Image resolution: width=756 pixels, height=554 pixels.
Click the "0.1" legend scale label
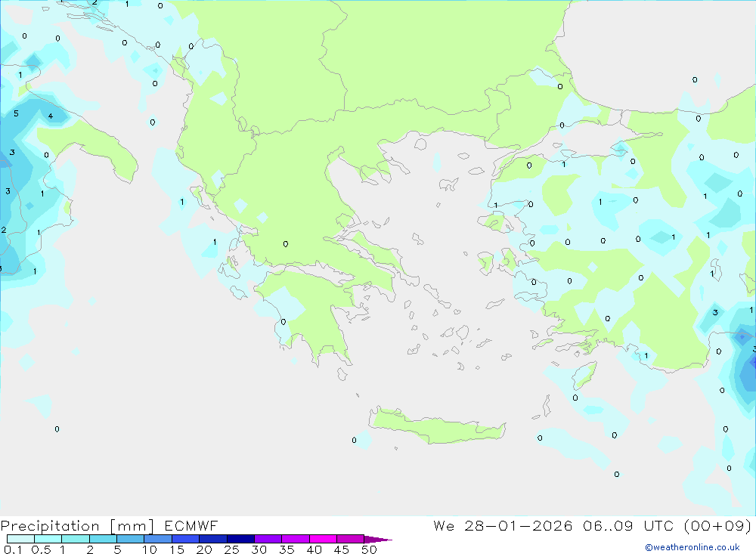(13, 549)
